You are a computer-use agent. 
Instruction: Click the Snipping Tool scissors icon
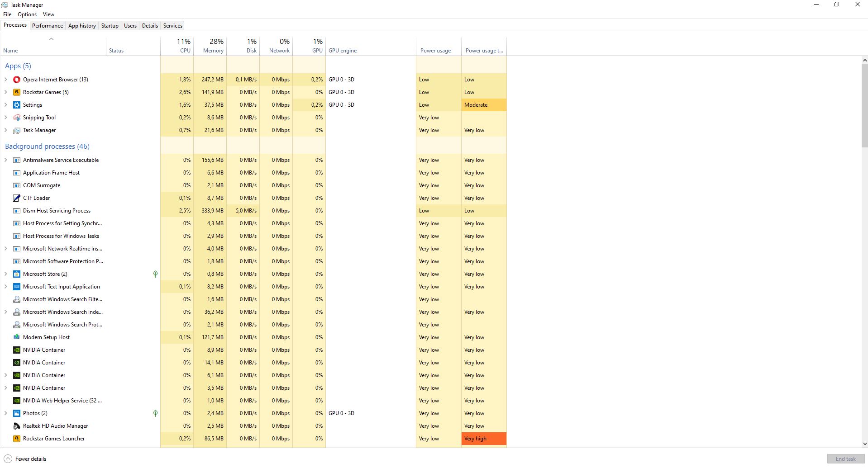[17, 118]
